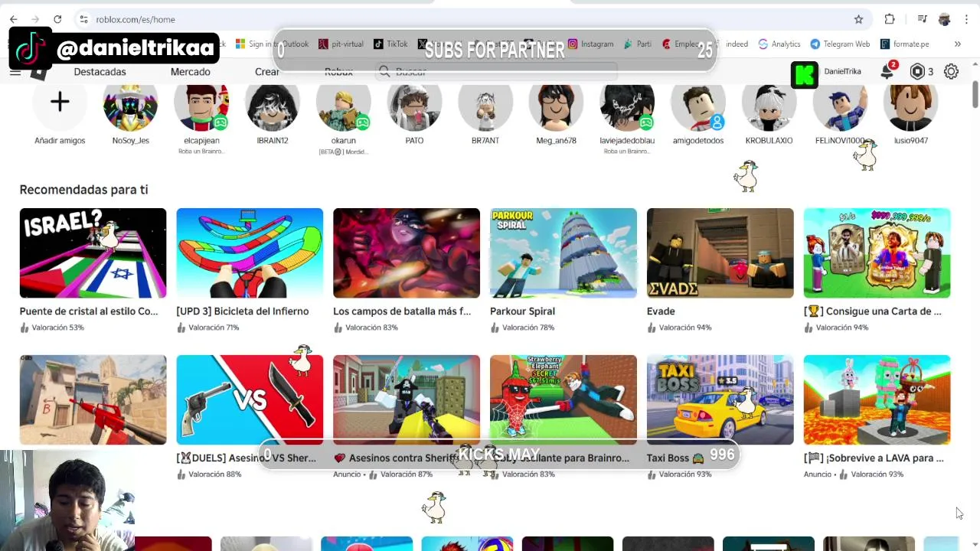Open friend lusio9047 avatar
Image resolution: width=980 pixels, height=551 pixels.
[x=910, y=103]
